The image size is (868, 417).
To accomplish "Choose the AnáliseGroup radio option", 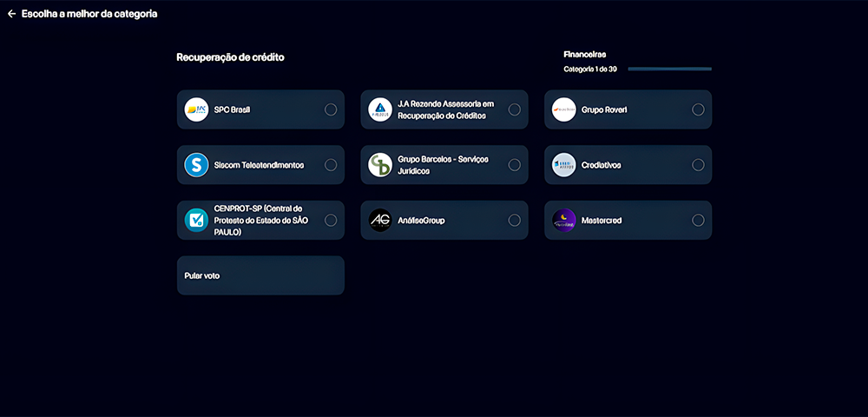I will [515, 221].
